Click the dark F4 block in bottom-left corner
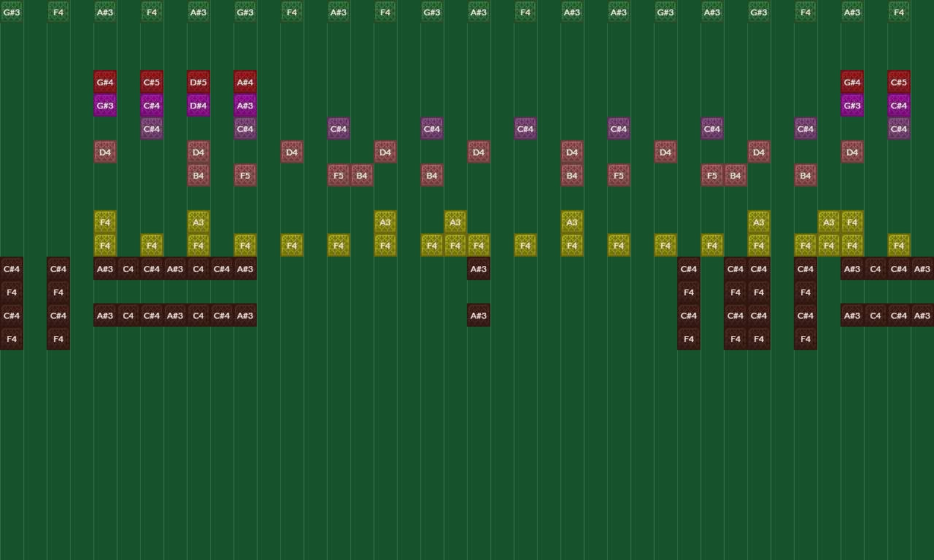The width and height of the screenshot is (934, 560). pos(12,338)
